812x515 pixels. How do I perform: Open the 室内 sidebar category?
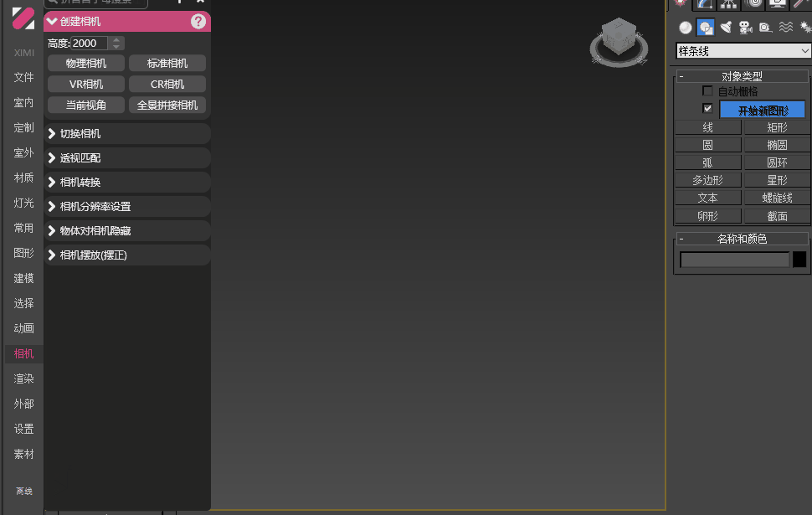(23, 103)
